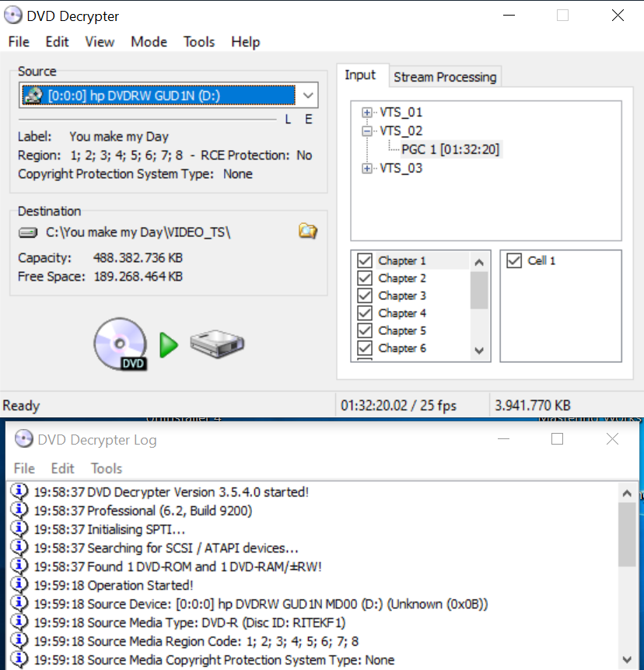Click the DVD Decrypter title bar app icon
The image size is (644, 670).
pos(12,16)
